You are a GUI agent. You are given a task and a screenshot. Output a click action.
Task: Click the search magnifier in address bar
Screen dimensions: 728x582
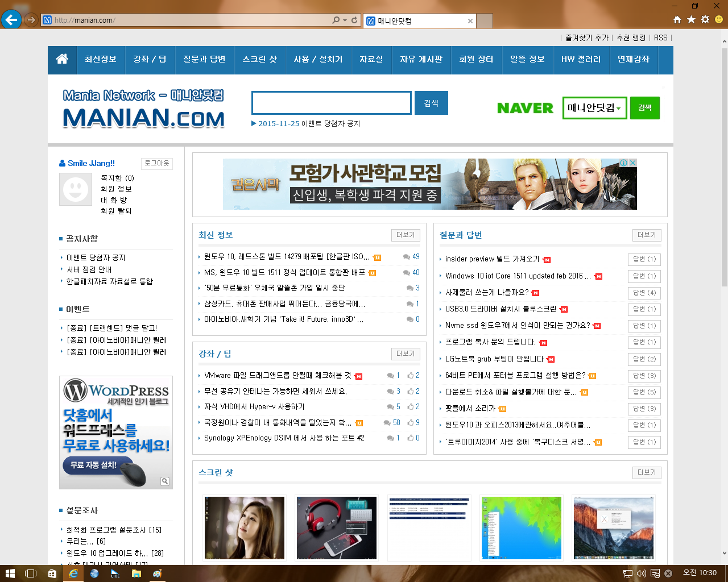[336, 20]
